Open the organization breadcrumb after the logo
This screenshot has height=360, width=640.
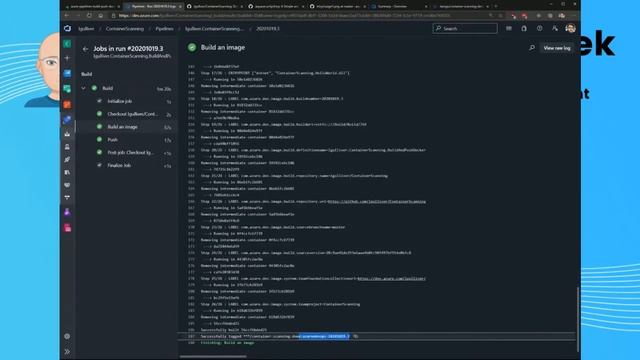click(x=86, y=29)
